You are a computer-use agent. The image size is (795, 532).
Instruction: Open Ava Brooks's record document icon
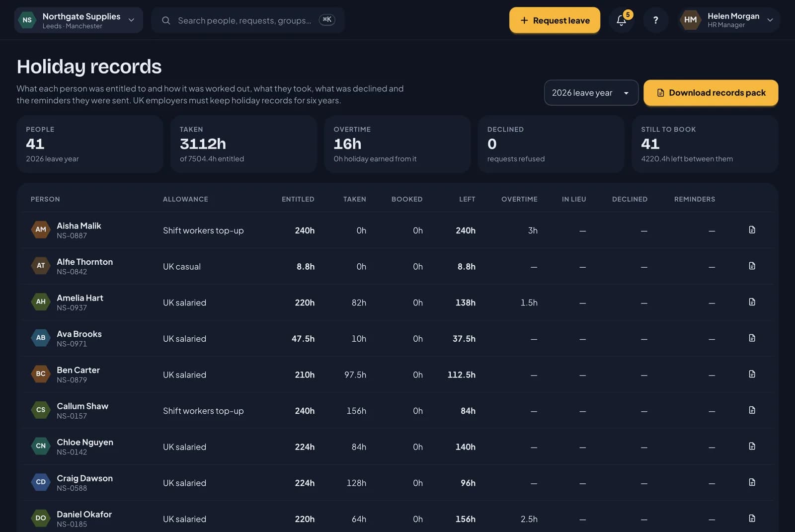(x=752, y=338)
